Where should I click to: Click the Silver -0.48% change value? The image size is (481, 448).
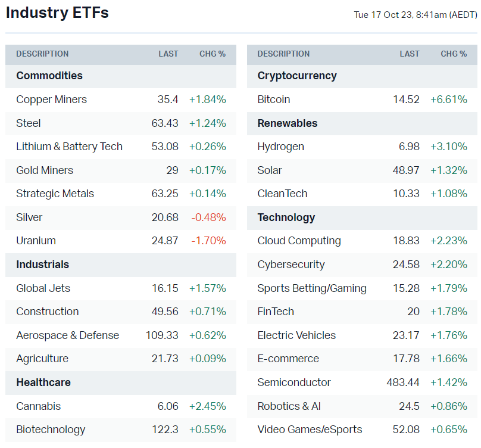click(208, 217)
